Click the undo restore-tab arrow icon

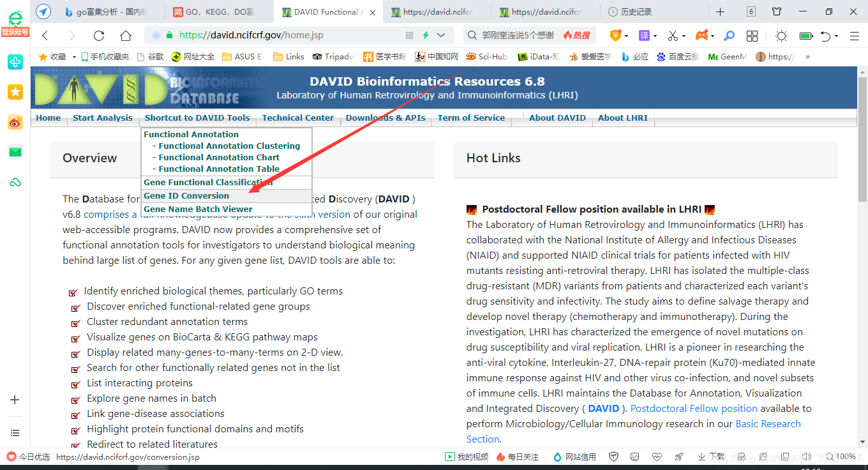[826, 36]
